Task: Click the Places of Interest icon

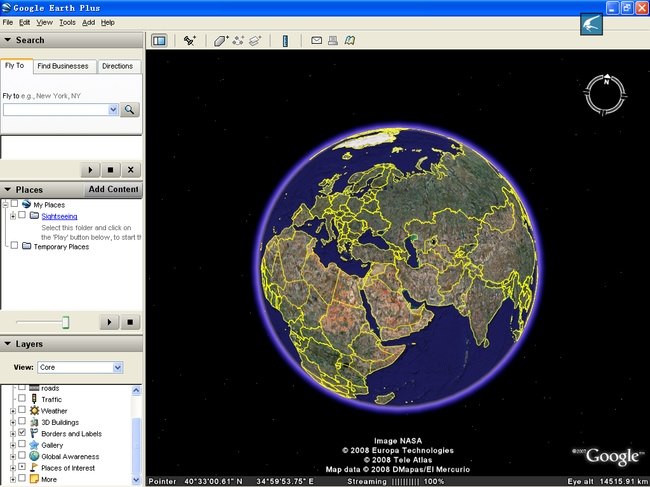Action: click(x=34, y=468)
